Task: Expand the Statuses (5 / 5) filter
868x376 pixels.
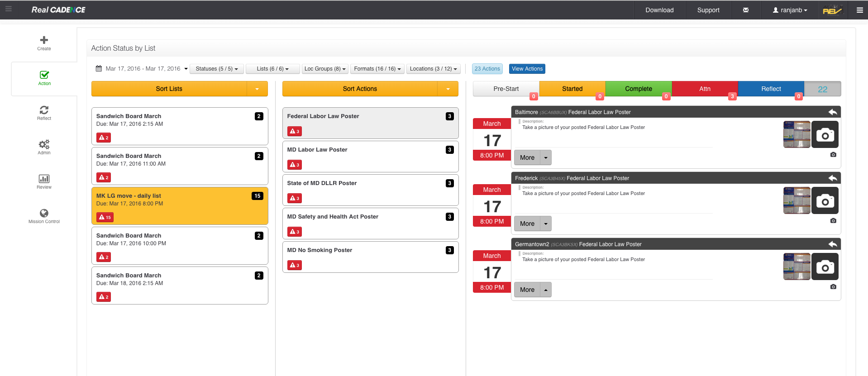Action: (x=216, y=69)
